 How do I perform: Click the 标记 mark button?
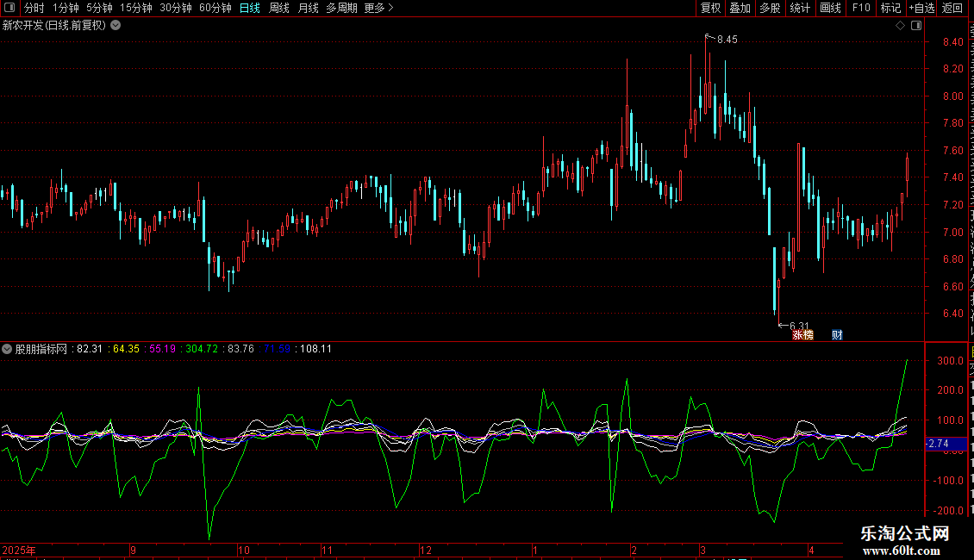(x=890, y=8)
